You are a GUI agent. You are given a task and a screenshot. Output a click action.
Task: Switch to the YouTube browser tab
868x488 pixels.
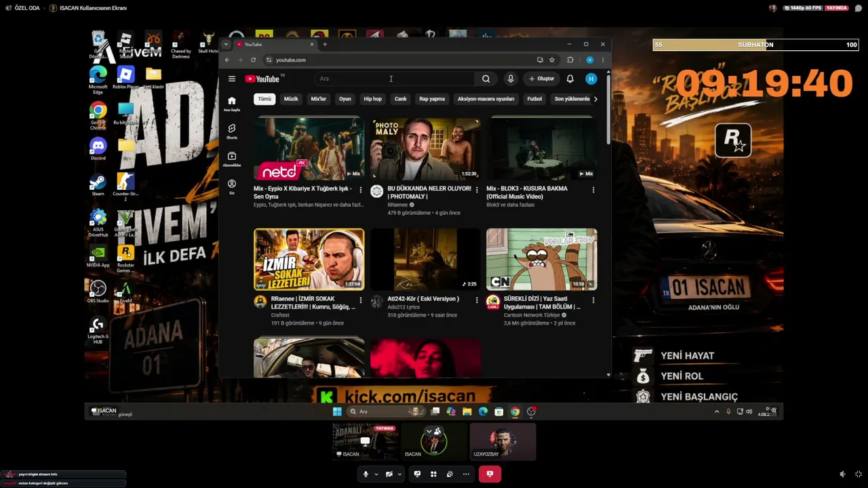click(275, 45)
